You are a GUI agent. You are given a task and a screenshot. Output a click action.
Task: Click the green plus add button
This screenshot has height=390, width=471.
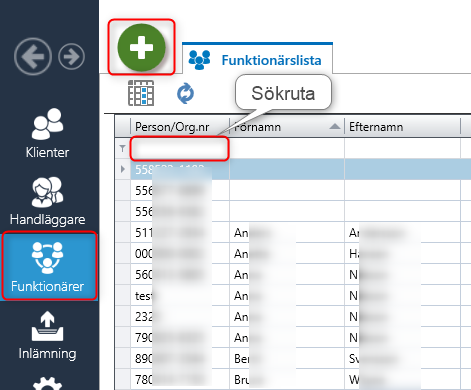click(x=141, y=47)
